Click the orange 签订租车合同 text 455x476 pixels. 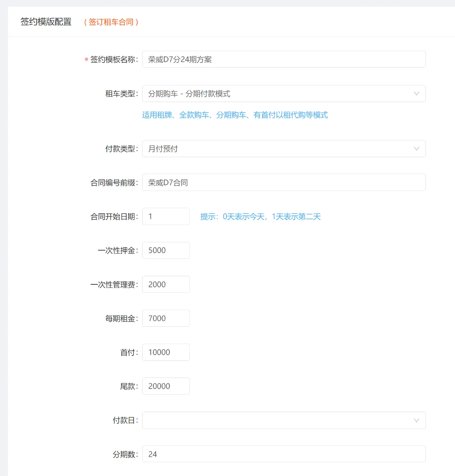click(x=111, y=22)
